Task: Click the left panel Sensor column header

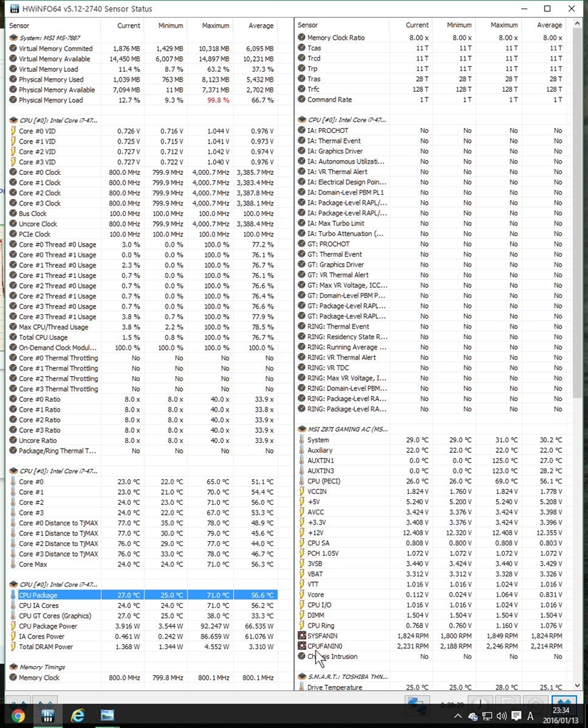Action: [53, 26]
